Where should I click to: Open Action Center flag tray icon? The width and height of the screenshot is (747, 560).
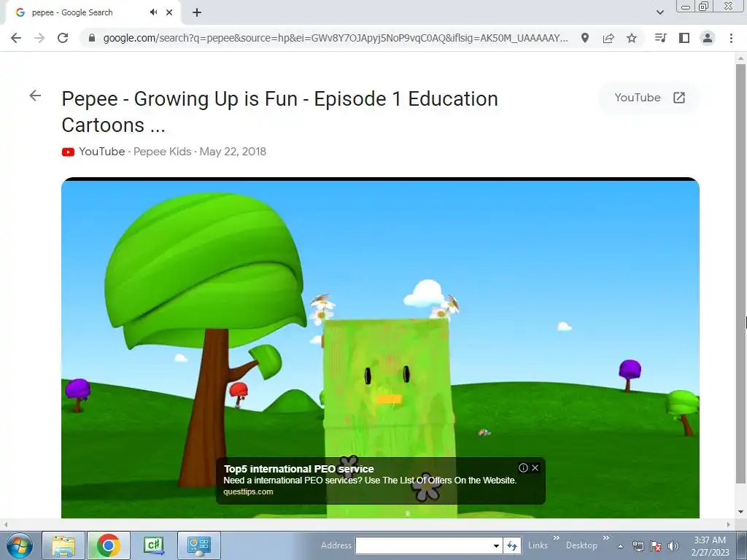656,546
